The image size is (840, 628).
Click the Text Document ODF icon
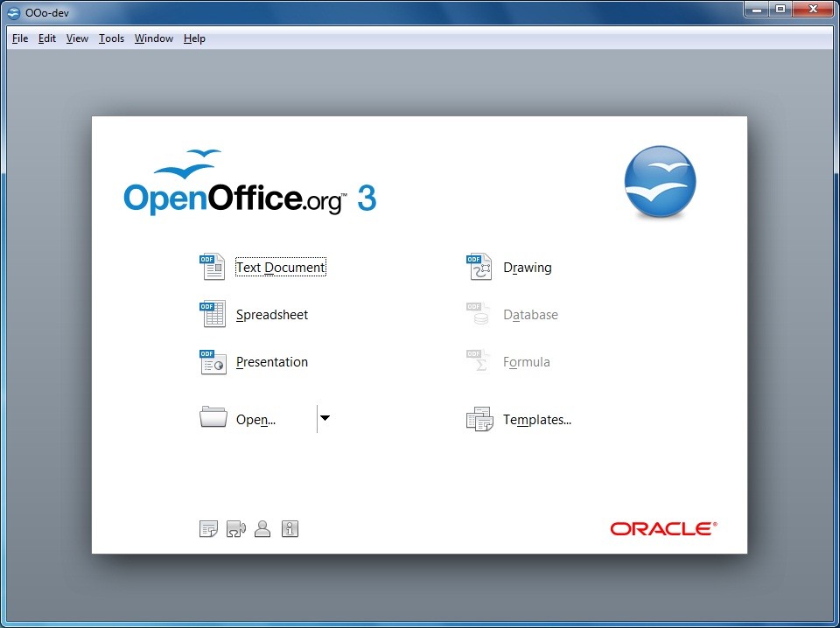click(213, 267)
